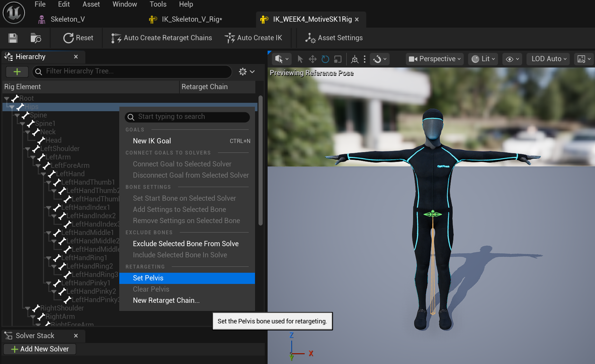The width and height of the screenshot is (595, 364).
Task: Switch to the IK_Skeleton_V_Rig tab
Action: point(191,19)
